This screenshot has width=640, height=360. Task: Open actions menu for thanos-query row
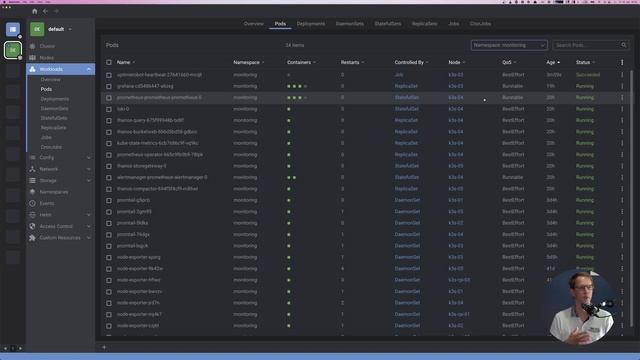click(x=622, y=120)
